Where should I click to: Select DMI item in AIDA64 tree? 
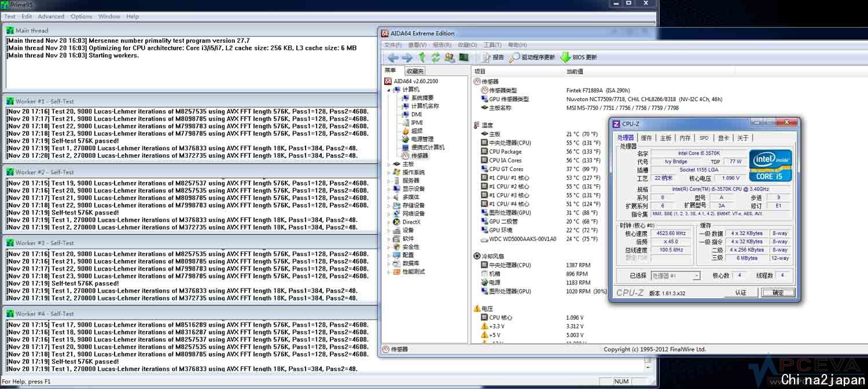[x=412, y=114]
